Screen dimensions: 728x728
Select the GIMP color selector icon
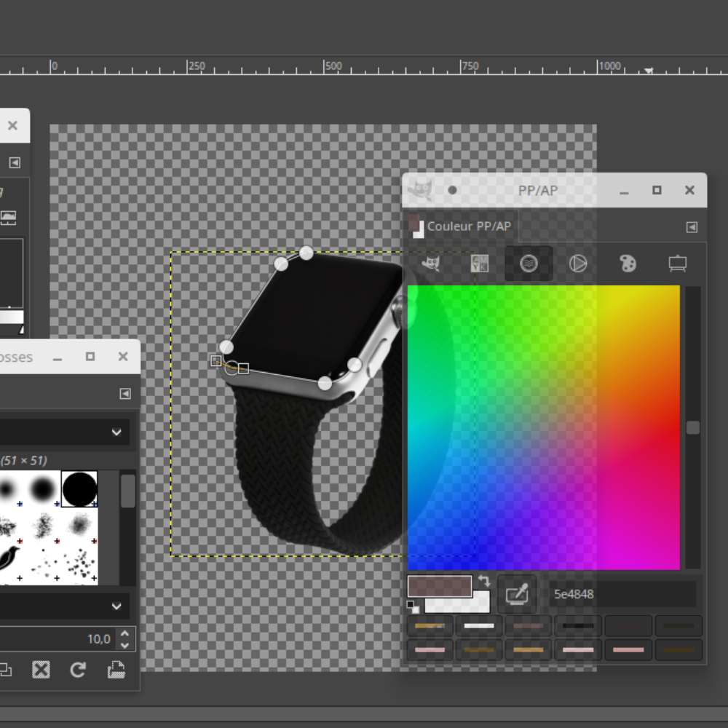[431, 264]
